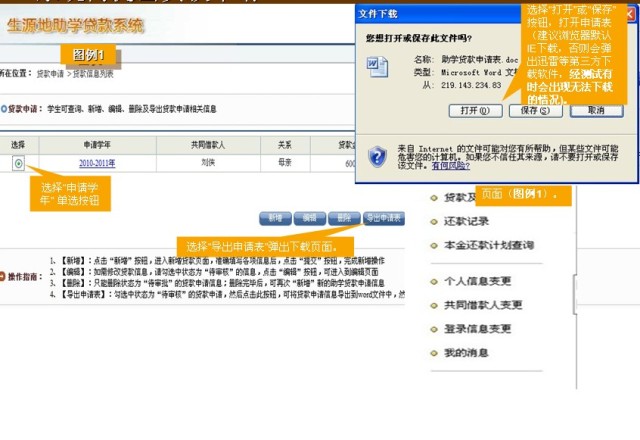The height and width of the screenshot is (440, 640).
Task: Cancel the file download with 取消
Action: [595, 110]
